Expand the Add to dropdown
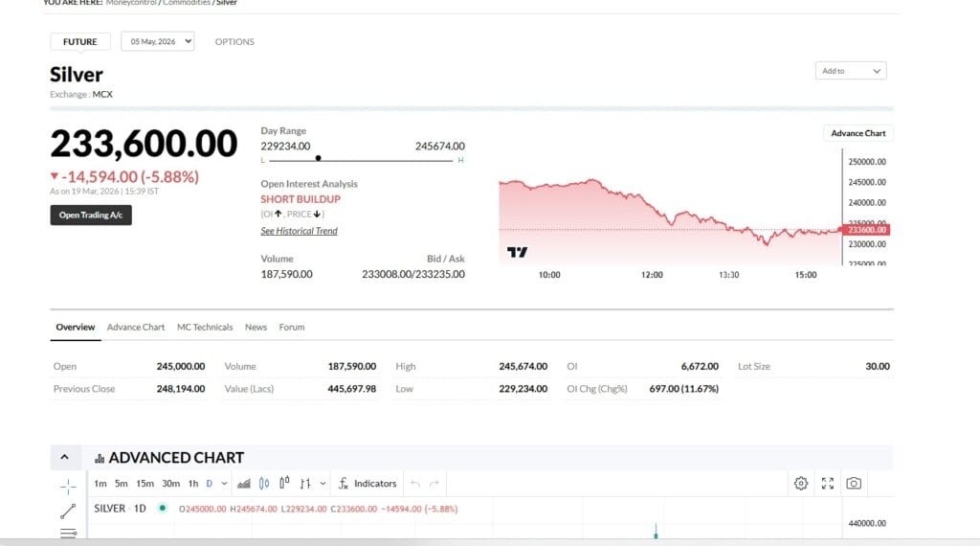Viewport: 980px width, 546px height. coord(852,71)
